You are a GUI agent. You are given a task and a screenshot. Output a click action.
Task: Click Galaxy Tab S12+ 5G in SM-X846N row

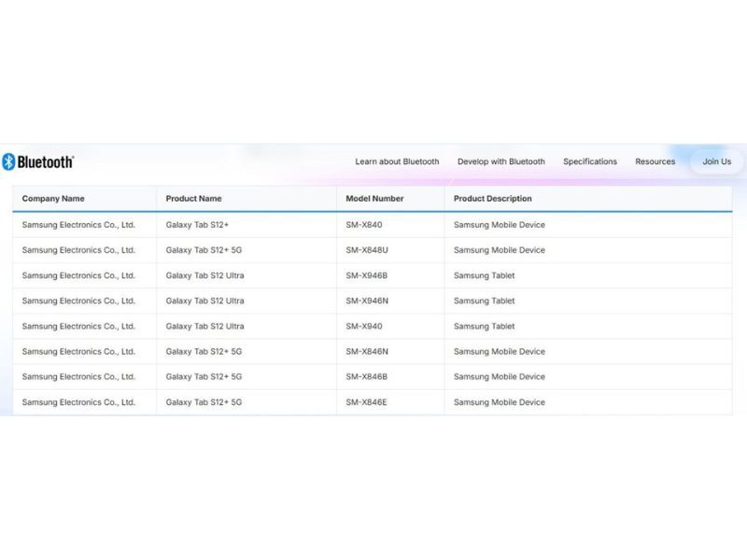pyautogui.click(x=204, y=352)
